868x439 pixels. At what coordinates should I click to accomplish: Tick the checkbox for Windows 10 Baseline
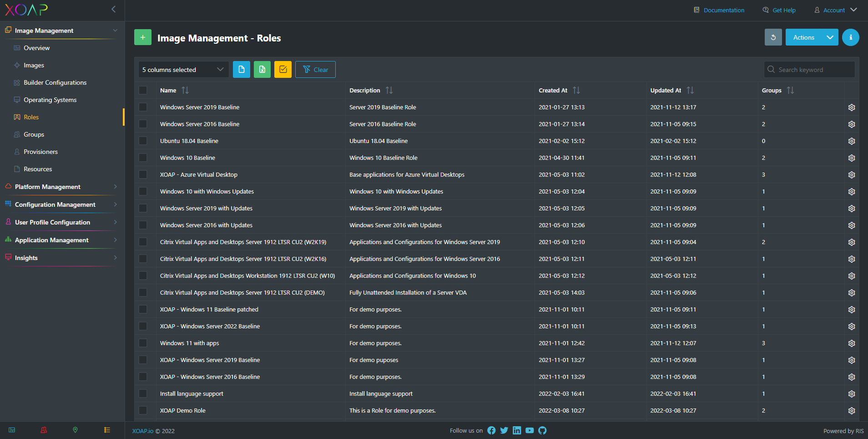[143, 158]
